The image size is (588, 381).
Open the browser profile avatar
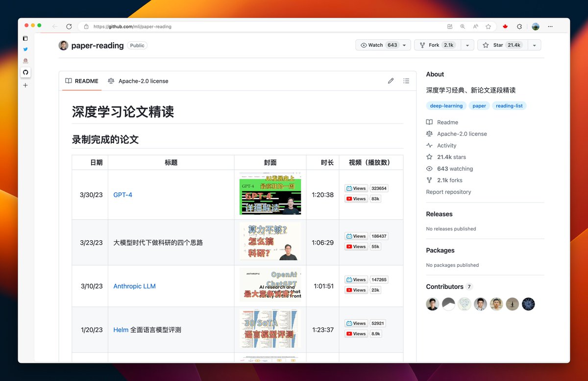536,26
